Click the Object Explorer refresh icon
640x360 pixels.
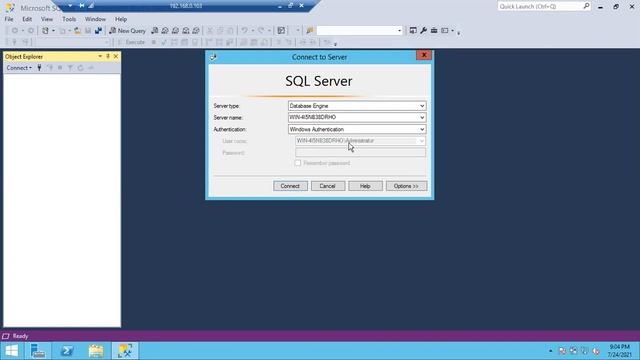[80, 68]
